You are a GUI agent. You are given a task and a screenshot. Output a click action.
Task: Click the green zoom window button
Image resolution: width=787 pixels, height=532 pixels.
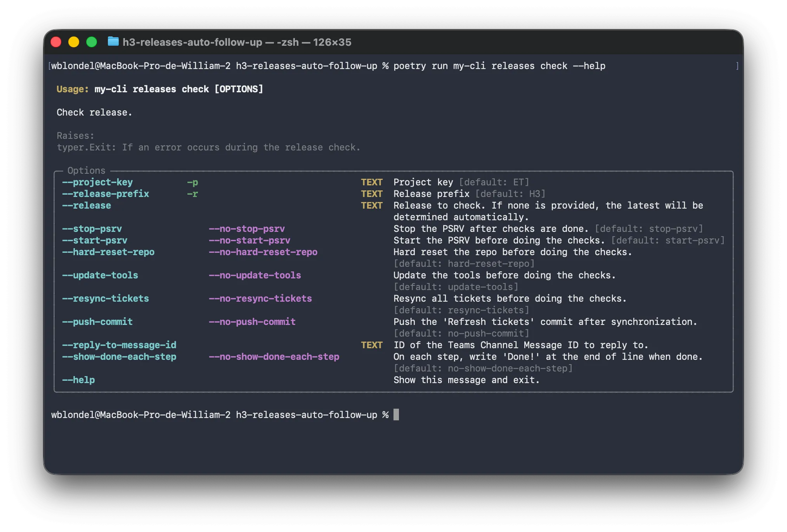92,42
